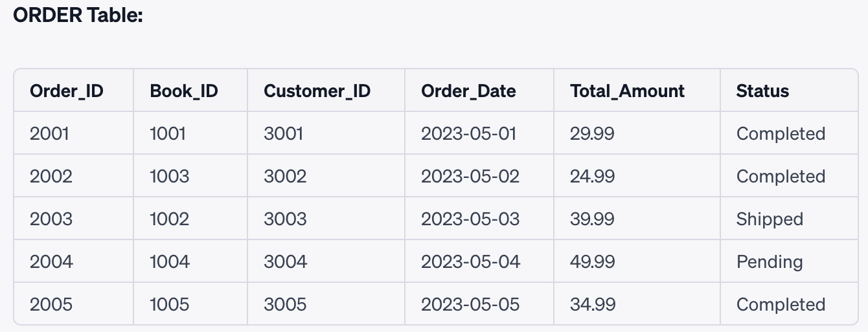Select customer ID cell 3002

coord(285,176)
